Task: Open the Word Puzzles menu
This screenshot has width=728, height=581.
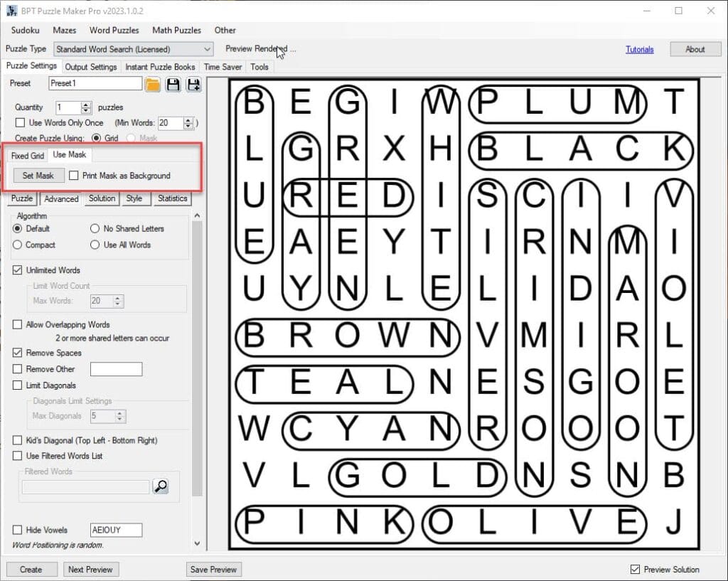Action: click(x=114, y=31)
